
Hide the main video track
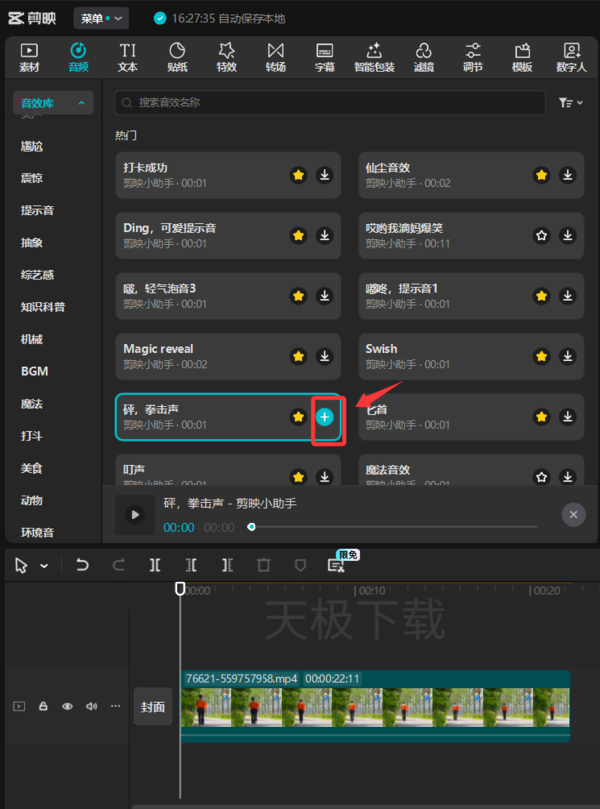[67, 706]
